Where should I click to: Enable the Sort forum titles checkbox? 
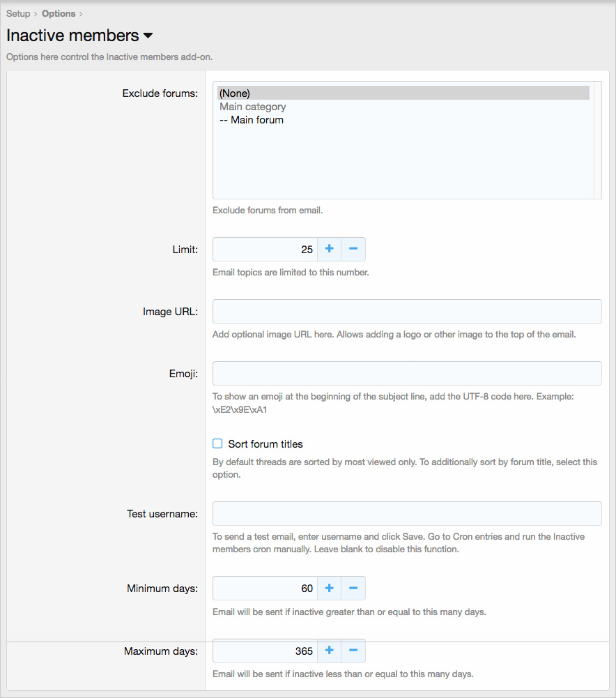217,443
